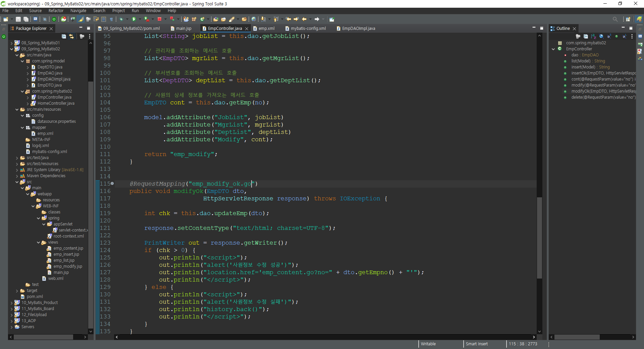The height and width of the screenshot is (349, 644).
Task: Click the Save All toolbar icon
Action: click(x=25, y=19)
